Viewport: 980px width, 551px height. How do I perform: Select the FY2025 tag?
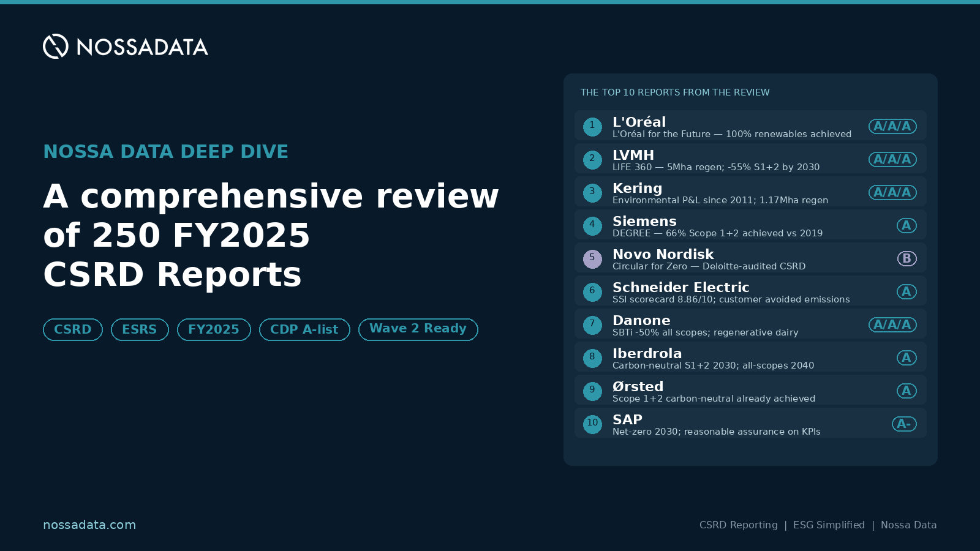(214, 329)
